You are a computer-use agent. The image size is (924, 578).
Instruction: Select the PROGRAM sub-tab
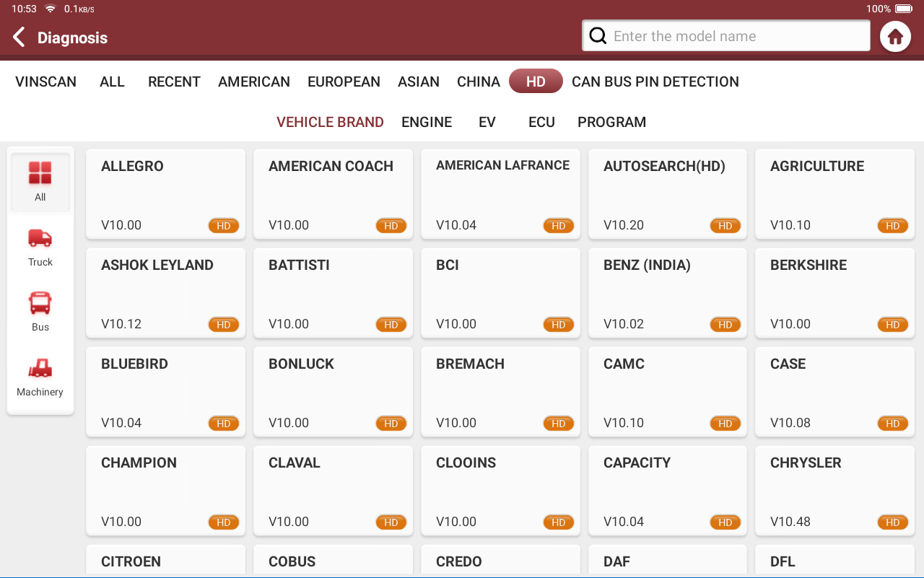(x=611, y=122)
